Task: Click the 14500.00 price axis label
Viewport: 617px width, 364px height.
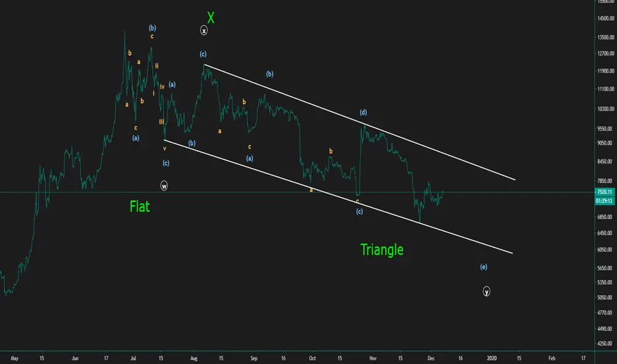Action: pyautogui.click(x=606, y=19)
